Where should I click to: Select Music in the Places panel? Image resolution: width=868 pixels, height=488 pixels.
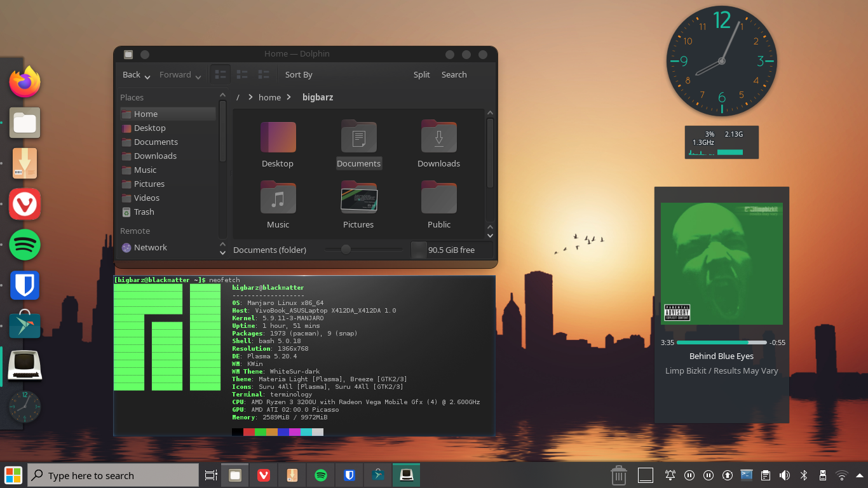click(168, 170)
